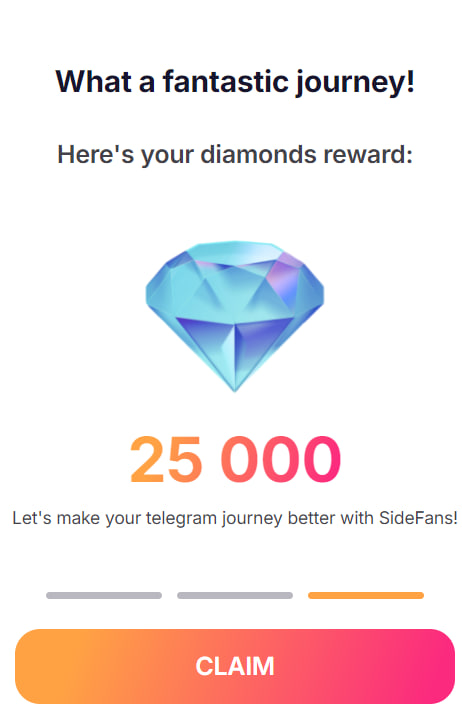Click the 25 000 reward amount
The height and width of the screenshot is (723, 462).
point(235,460)
